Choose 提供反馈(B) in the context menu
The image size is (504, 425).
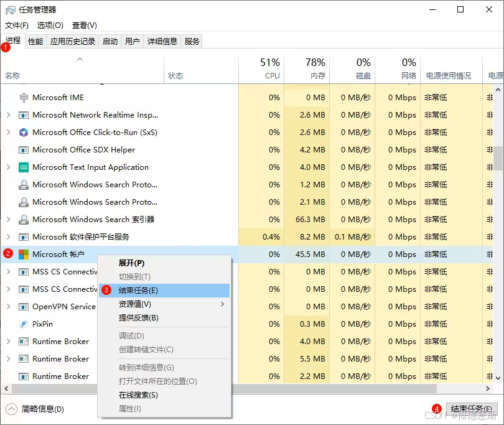pos(164,318)
